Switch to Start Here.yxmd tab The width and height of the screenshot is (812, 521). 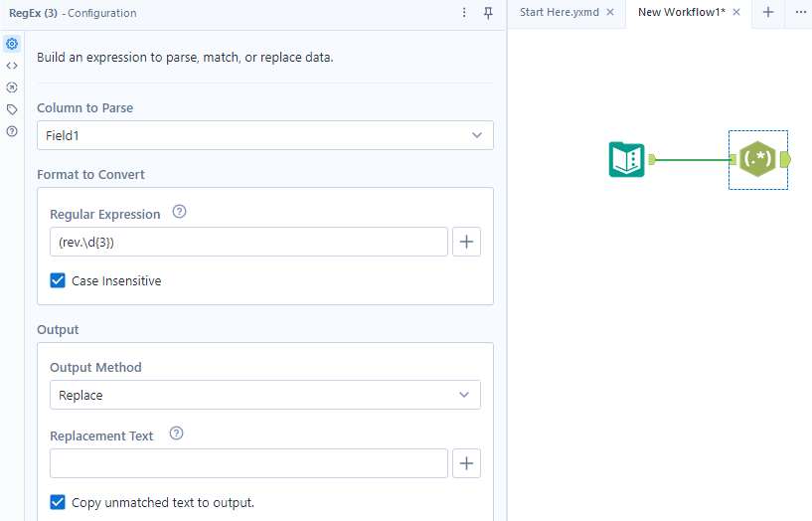click(559, 13)
